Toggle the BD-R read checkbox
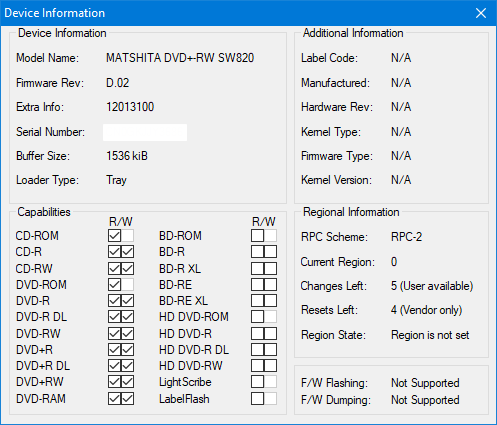Viewport: 497px width, 425px height. click(x=257, y=252)
